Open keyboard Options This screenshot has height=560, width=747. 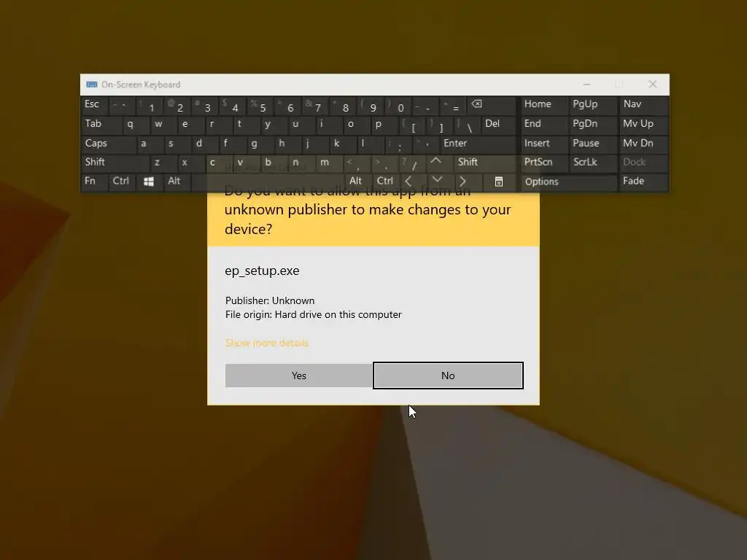[x=568, y=182]
